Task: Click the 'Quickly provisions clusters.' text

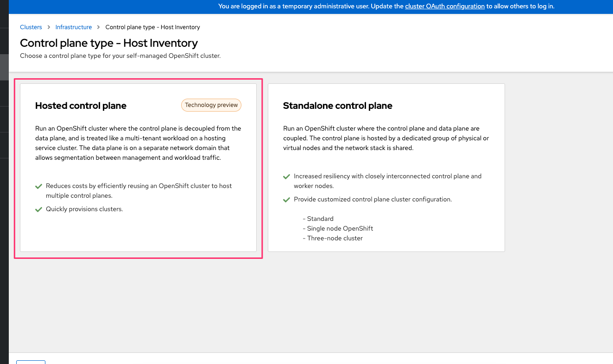Action: tap(84, 209)
